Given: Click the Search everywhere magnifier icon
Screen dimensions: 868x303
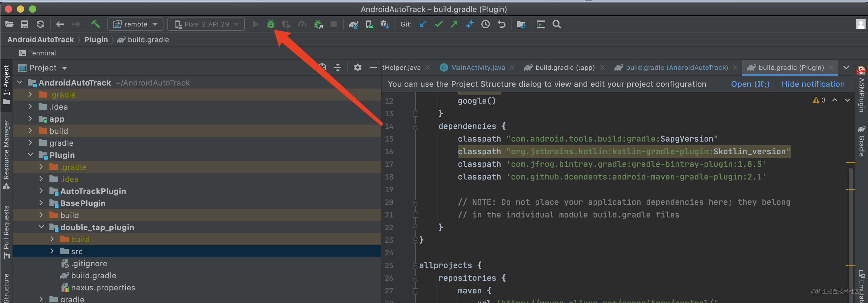Looking at the screenshot, I should pyautogui.click(x=556, y=24).
